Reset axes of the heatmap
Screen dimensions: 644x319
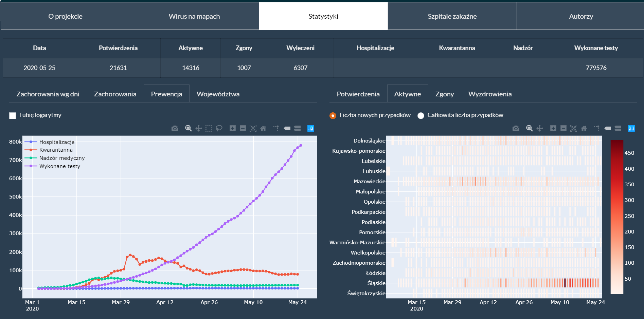click(584, 128)
